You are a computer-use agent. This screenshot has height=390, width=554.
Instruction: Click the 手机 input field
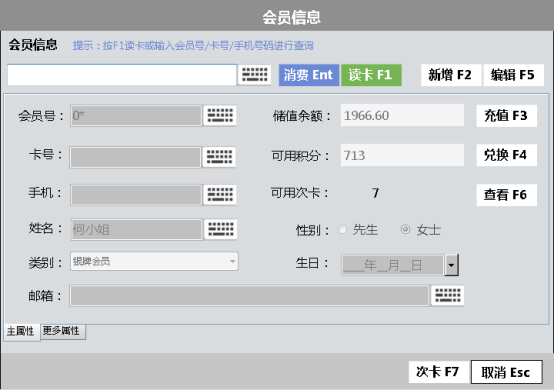coord(136,195)
